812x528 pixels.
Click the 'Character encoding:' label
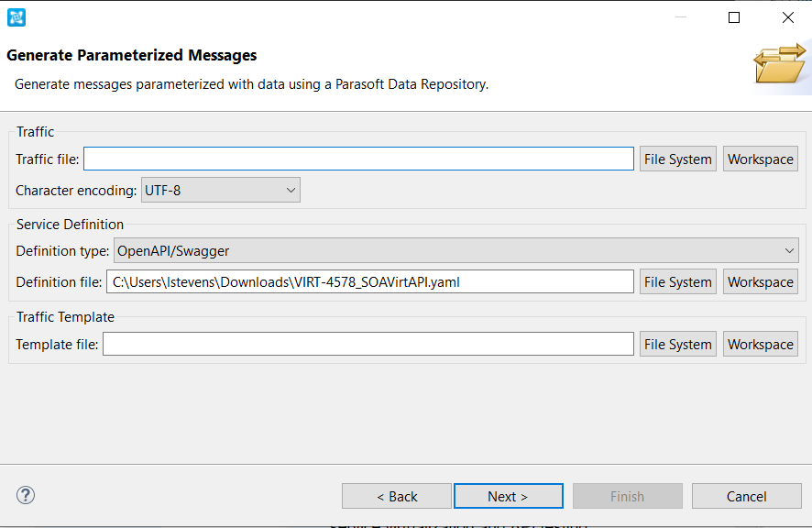(76, 191)
